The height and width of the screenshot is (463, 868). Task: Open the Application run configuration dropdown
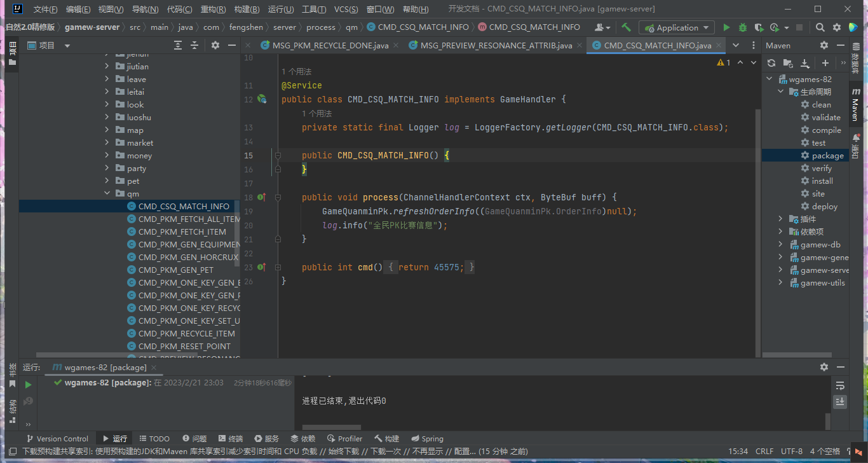(x=677, y=27)
